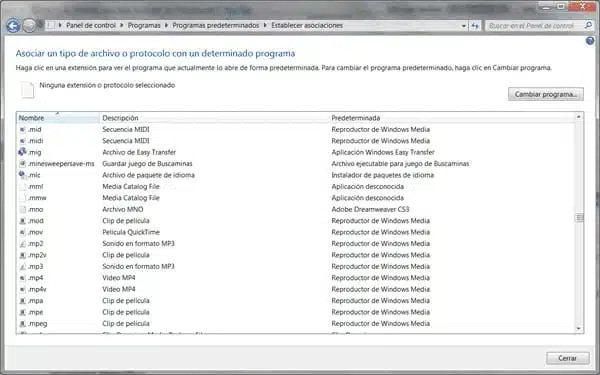Click the .mpa clip icon
The height and width of the screenshot is (375, 600).
click(23, 301)
